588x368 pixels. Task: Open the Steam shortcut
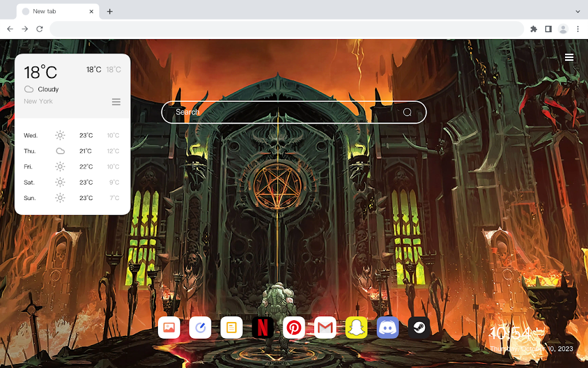[419, 327]
